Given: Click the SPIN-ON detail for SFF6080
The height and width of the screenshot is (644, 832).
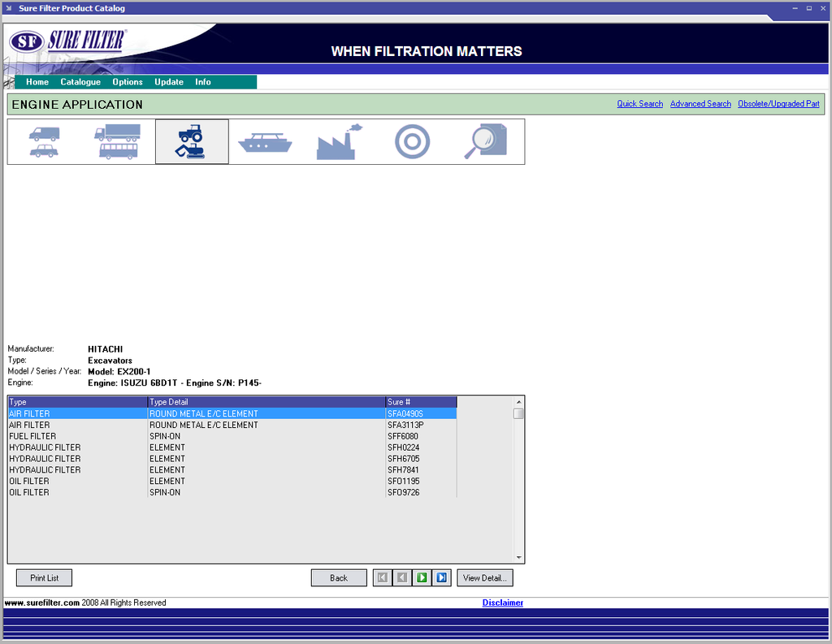Looking at the screenshot, I should pyautogui.click(x=165, y=436).
